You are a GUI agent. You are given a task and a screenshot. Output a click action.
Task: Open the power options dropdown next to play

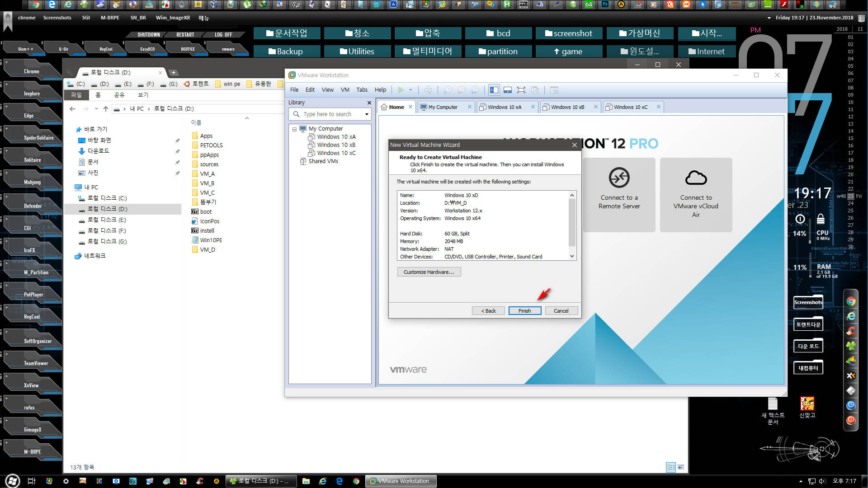point(410,90)
